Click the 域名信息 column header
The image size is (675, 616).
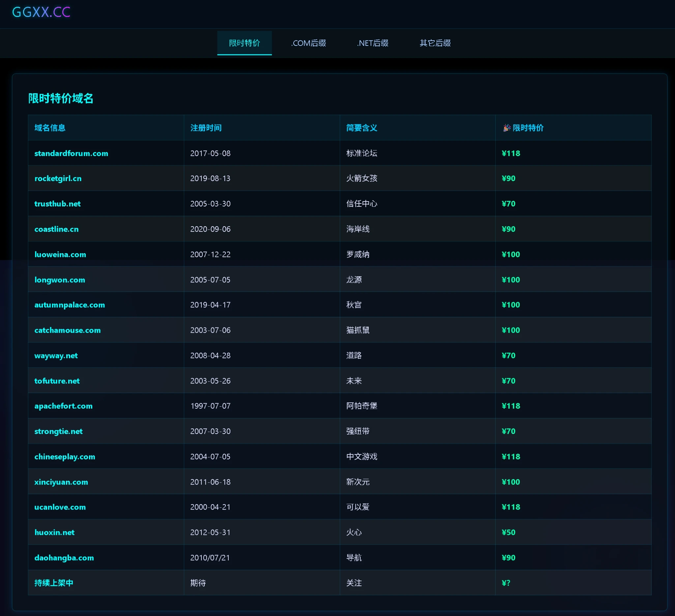point(50,128)
